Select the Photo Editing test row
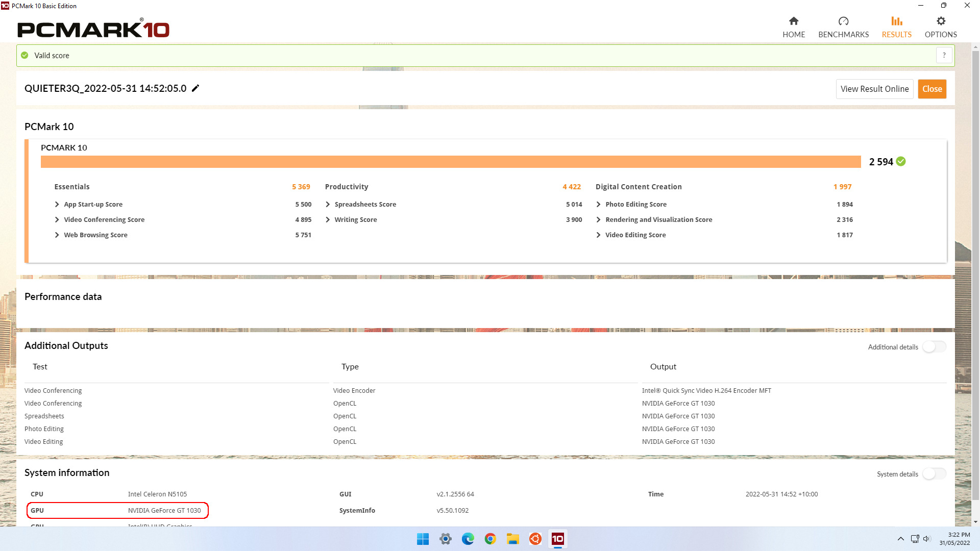 [x=44, y=429]
